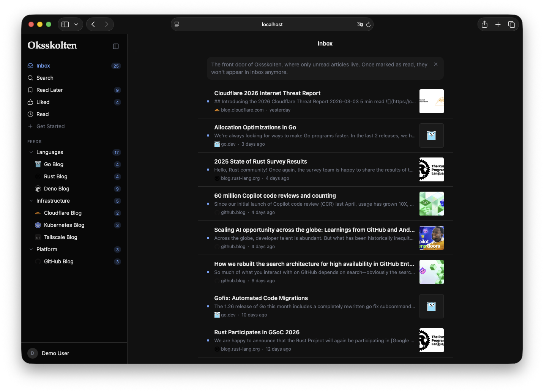The width and height of the screenshot is (544, 392).
Task: View Liked articles via the thumbs-up icon
Action: pos(30,102)
